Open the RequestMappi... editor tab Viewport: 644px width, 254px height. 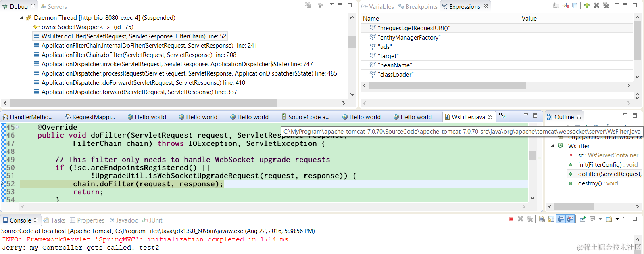tap(90, 117)
